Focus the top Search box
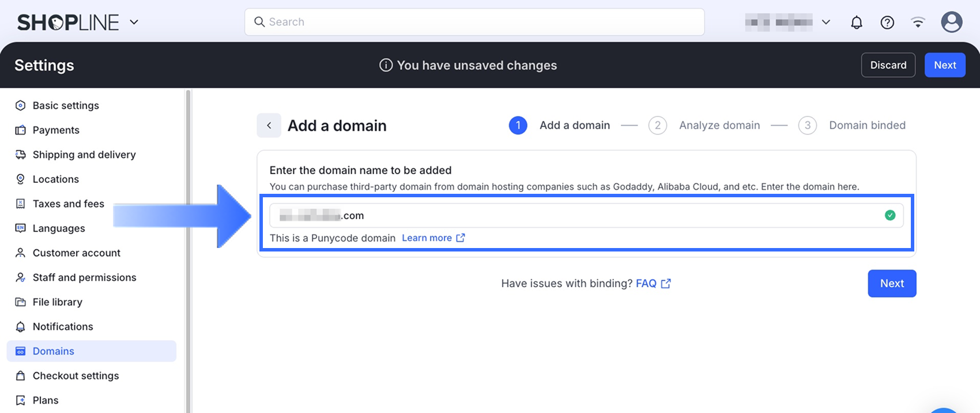Screen dimensions: 980x413 (474, 22)
